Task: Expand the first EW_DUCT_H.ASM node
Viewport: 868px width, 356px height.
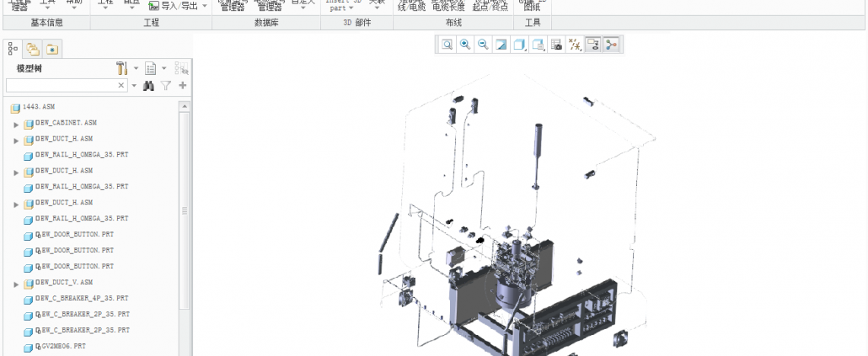Action: (x=17, y=141)
